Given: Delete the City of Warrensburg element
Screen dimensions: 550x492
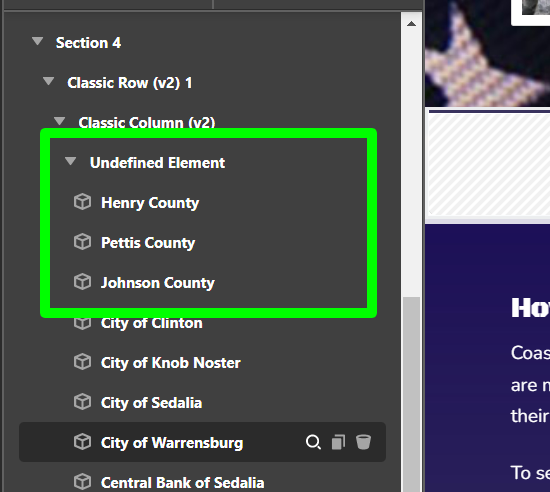Looking at the screenshot, I should click(363, 442).
